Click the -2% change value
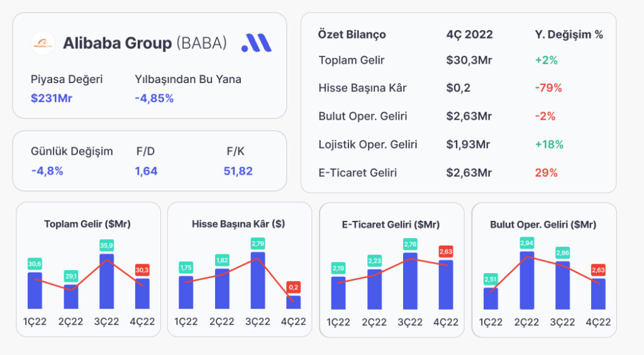Image resolution: width=644 pixels, height=355 pixels. [x=545, y=116]
